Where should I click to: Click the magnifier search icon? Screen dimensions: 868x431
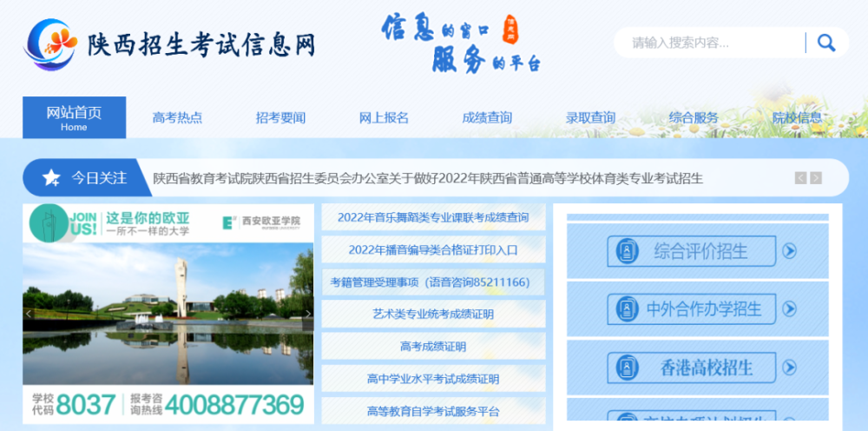[x=826, y=43]
